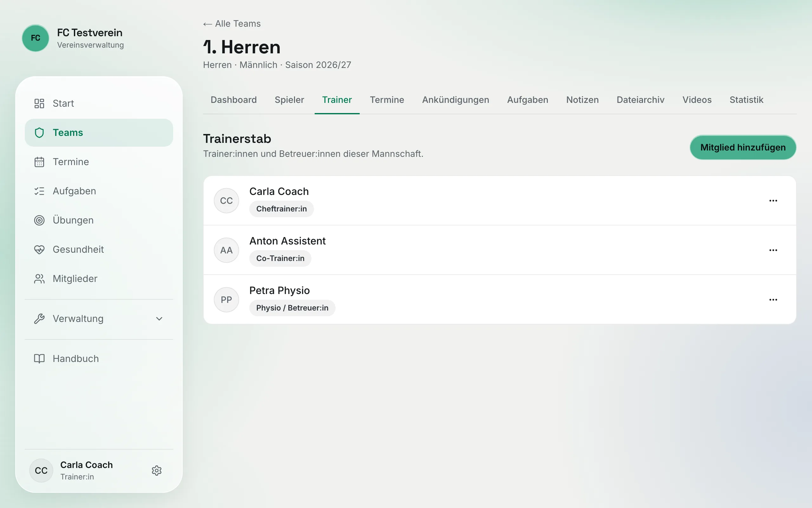
Task: Open the Spieler tab
Action: [x=289, y=100]
